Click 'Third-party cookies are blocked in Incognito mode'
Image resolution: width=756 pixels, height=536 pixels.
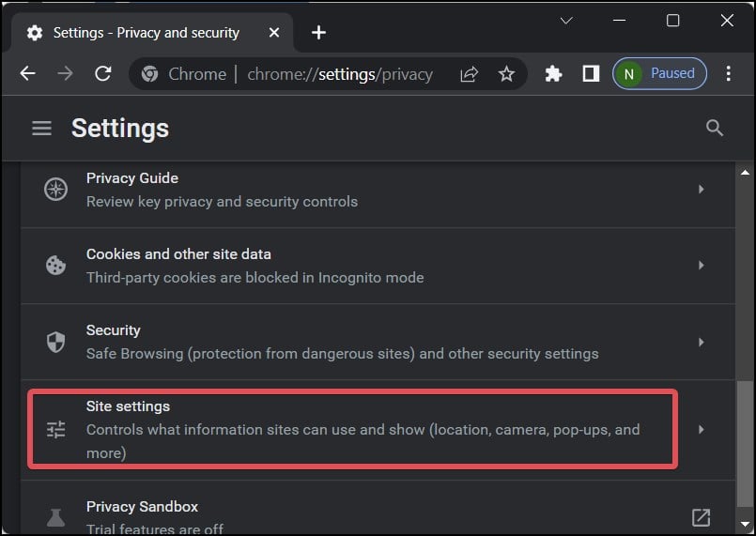click(255, 278)
